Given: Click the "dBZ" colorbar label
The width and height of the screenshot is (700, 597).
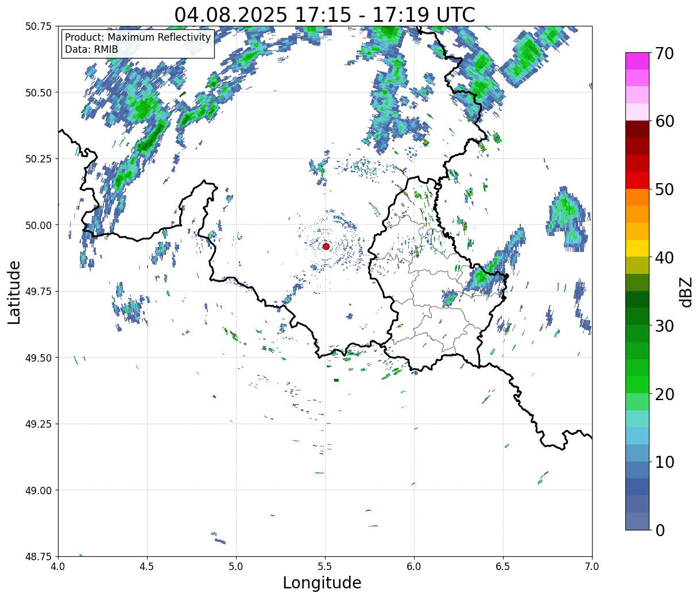Looking at the screenshot, I should pos(685,292).
